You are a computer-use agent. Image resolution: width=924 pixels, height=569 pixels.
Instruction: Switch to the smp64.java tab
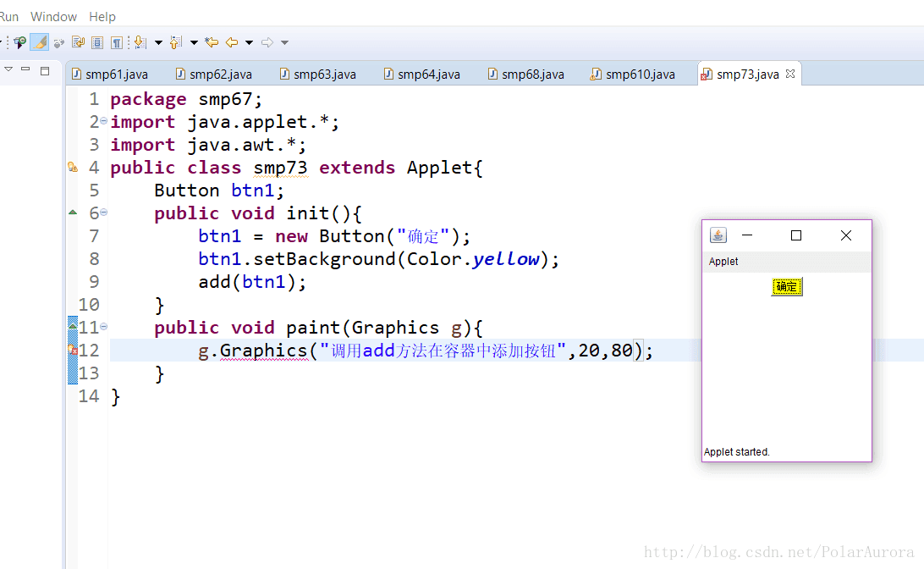click(422, 75)
